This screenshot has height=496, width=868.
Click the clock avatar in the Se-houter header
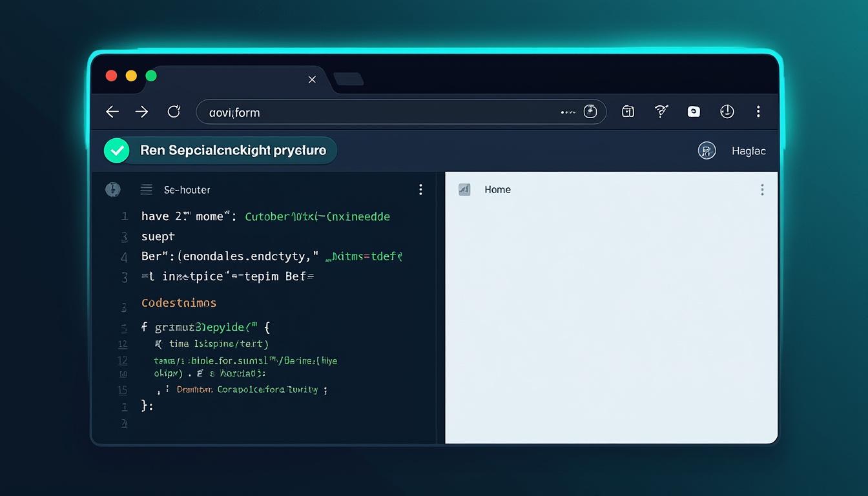click(x=114, y=189)
